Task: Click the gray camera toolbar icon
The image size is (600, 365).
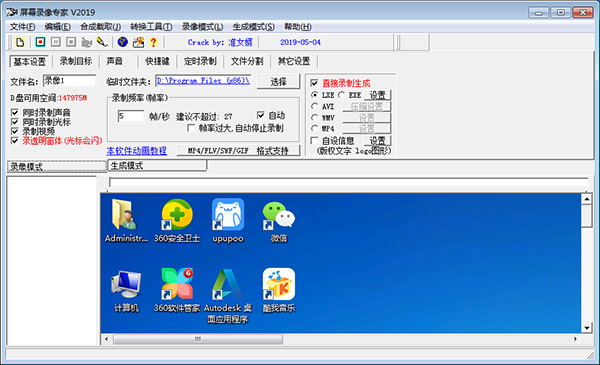Action: pyautogui.click(x=87, y=42)
